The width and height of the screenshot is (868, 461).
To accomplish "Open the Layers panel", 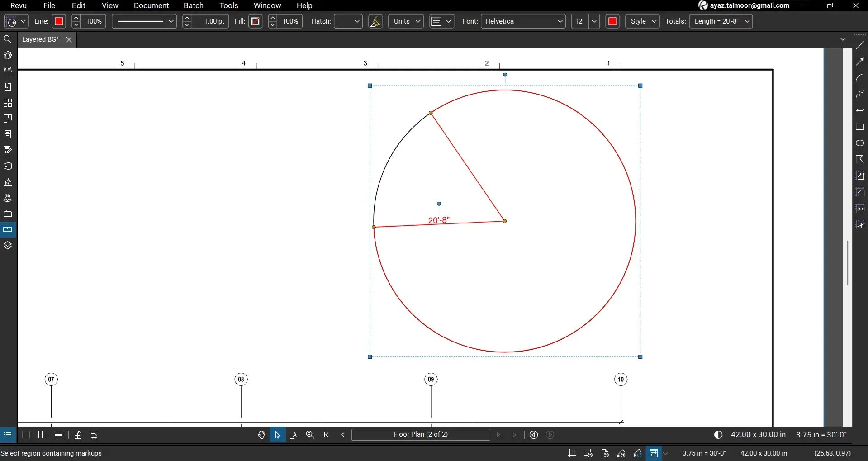I will click(8, 245).
